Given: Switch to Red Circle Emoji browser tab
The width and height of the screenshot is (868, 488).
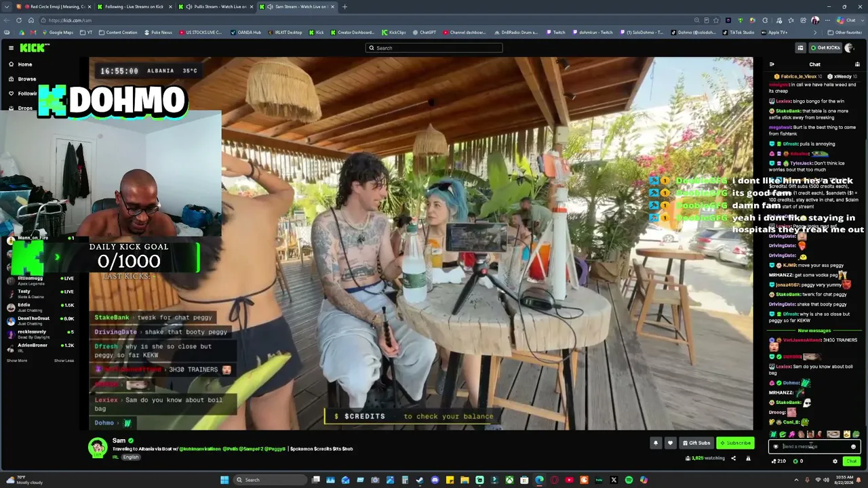Looking at the screenshot, I should coord(54,7).
